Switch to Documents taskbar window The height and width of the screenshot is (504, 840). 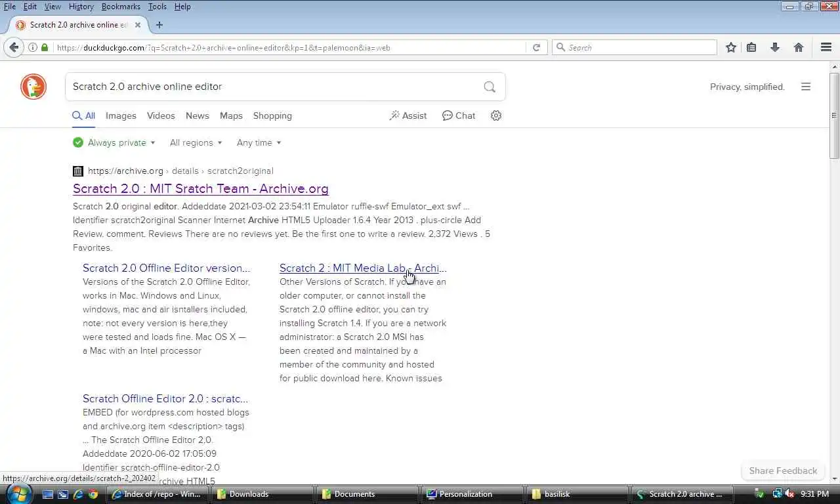click(x=367, y=493)
